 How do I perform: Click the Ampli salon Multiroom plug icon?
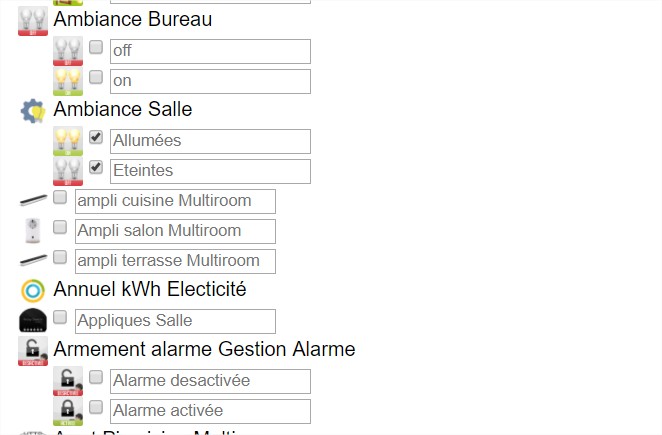tap(33, 231)
